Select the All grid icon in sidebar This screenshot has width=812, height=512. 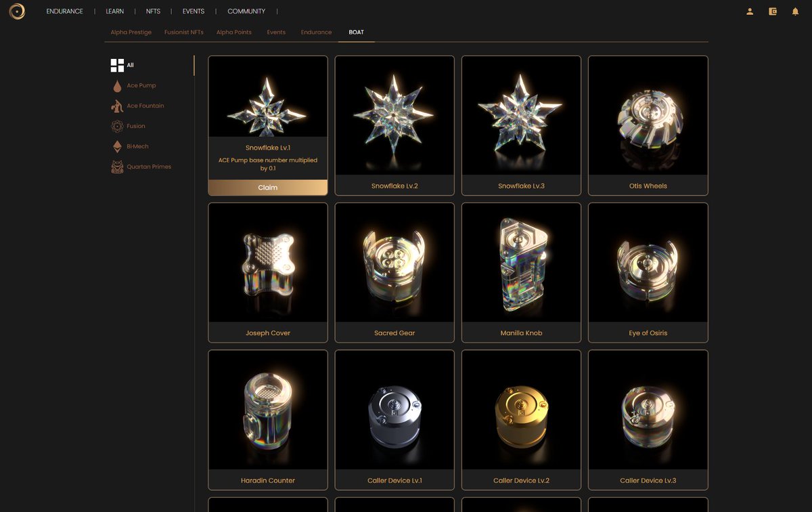[116, 65]
